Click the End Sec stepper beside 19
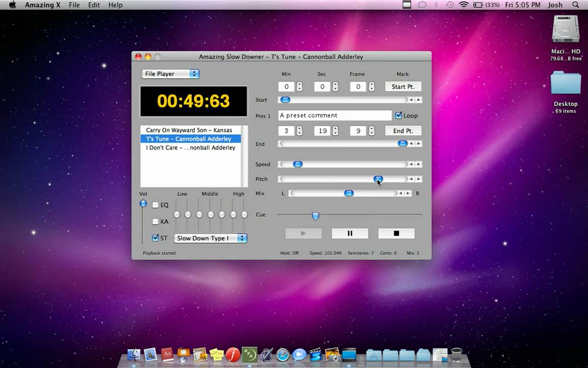This screenshot has width=588, height=368. pyautogui.click(x=335, y=131)
